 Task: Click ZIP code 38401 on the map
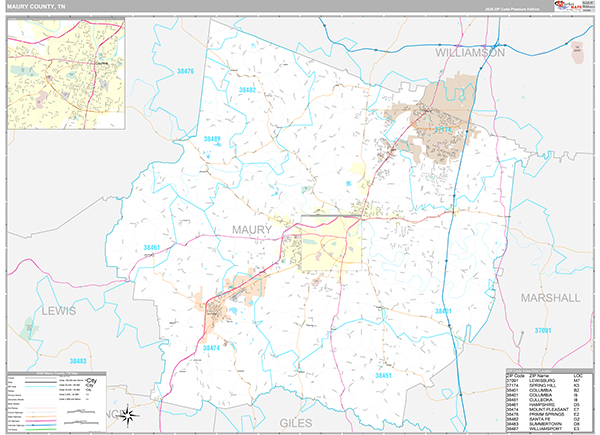pyautogui.click(x=443, y=311)
